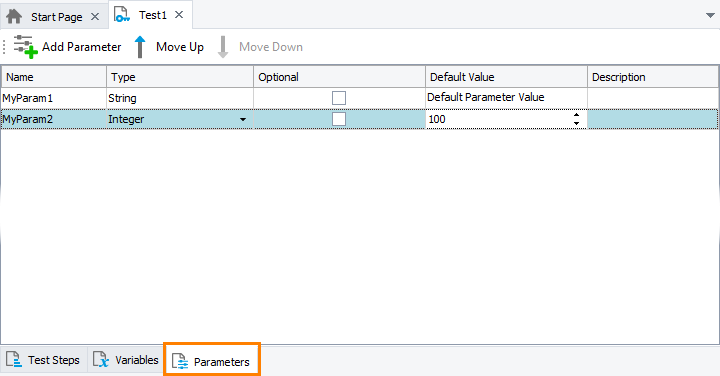
Task: Increase MyParam2 default value with up spinner
Action: [x=576, y=115]
